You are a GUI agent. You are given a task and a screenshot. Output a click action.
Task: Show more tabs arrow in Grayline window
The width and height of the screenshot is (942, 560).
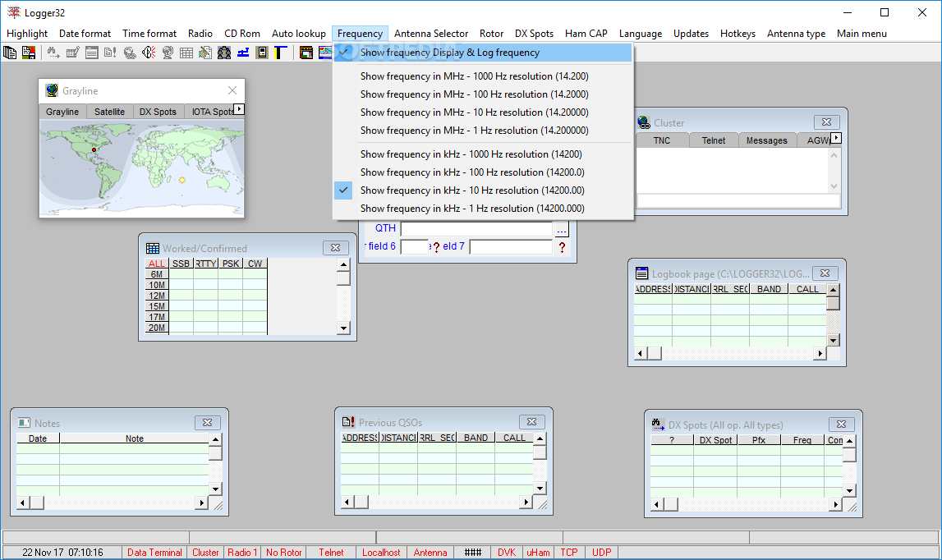tap(239, 109)
